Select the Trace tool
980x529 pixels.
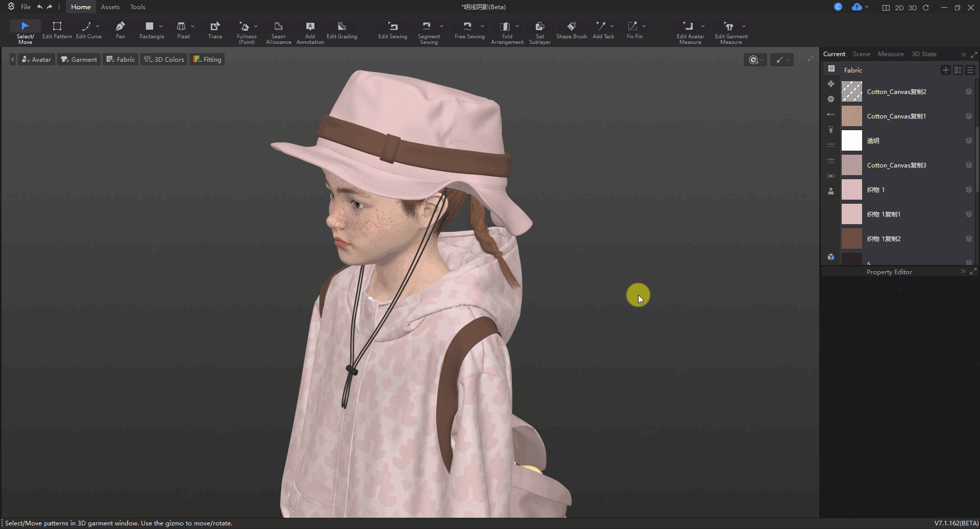215,30
